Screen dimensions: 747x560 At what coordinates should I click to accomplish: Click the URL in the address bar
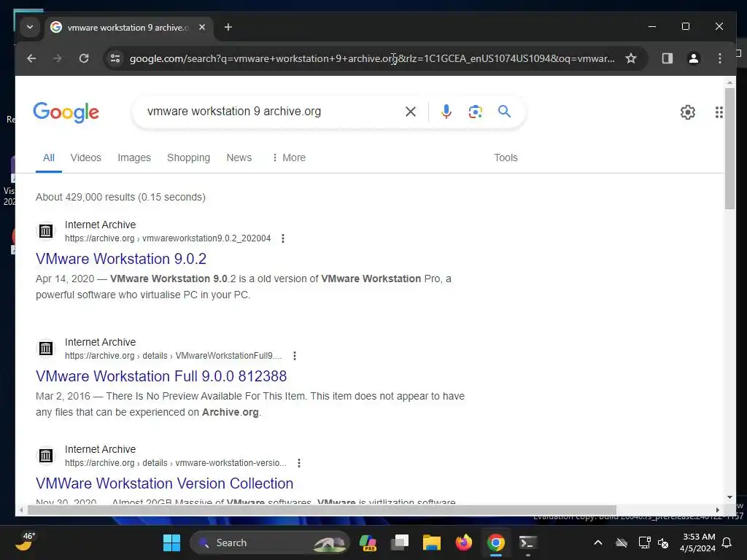[x=371, y=58]
